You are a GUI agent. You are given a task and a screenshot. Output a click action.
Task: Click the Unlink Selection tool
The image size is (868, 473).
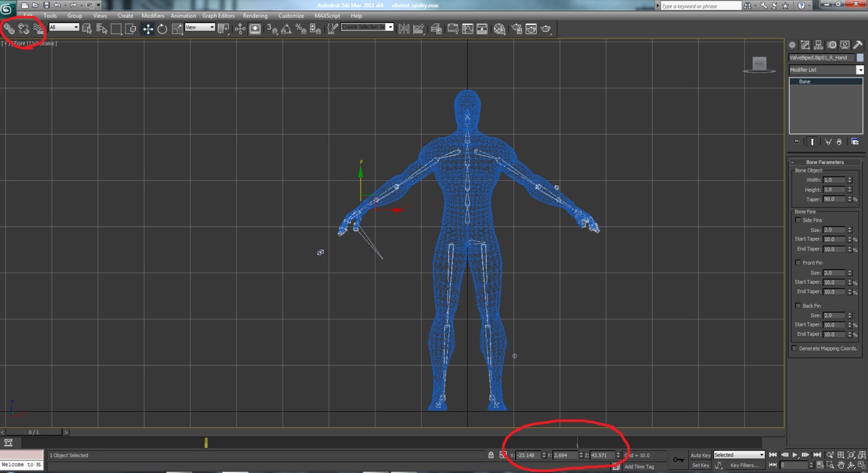tap(24, 28)
